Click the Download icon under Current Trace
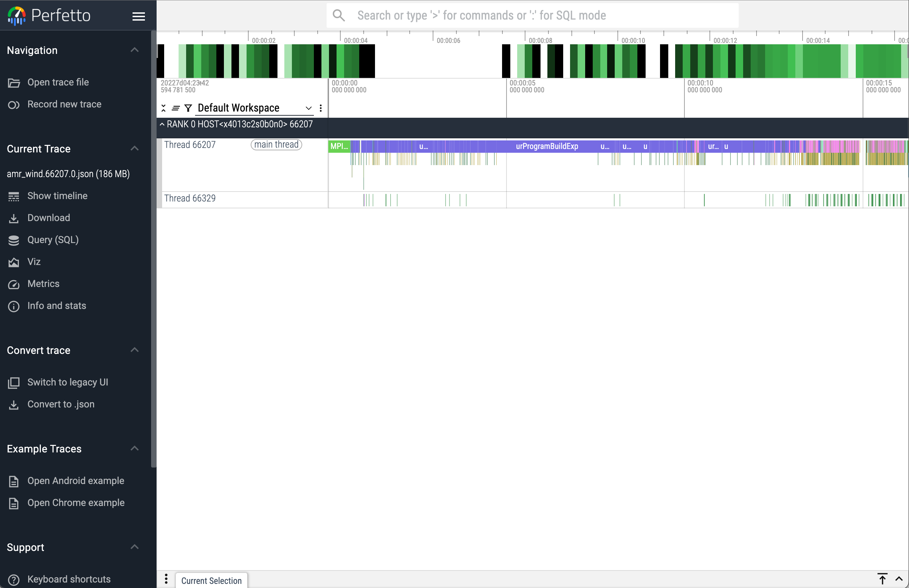 (14, 218)
